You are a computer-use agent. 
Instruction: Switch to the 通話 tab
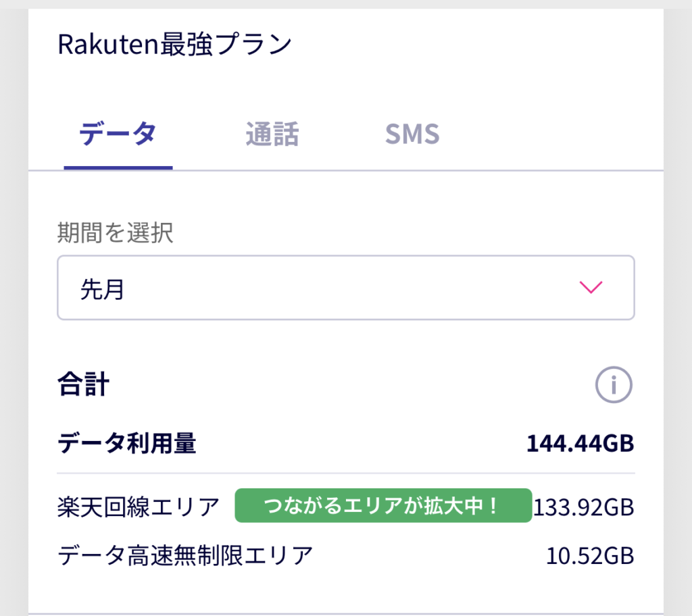[x=272, y=134]
